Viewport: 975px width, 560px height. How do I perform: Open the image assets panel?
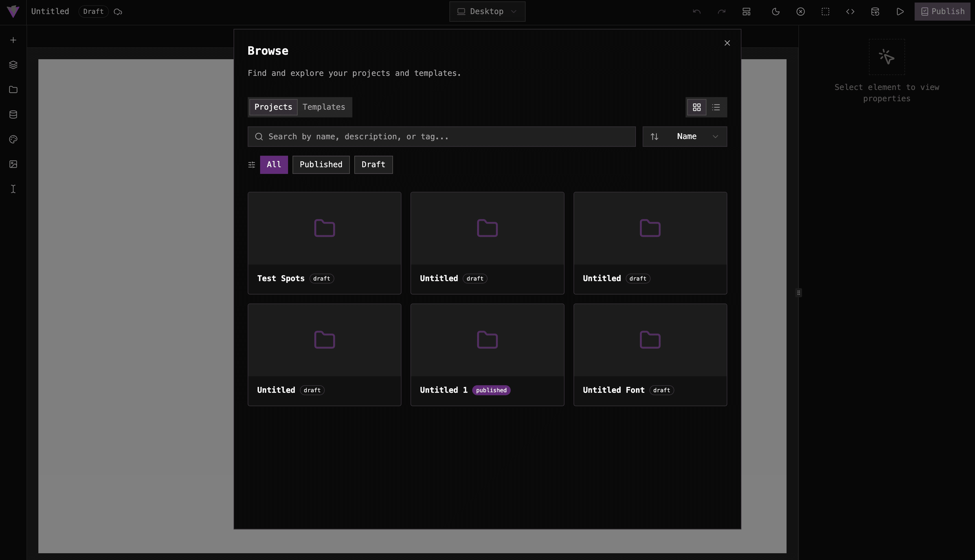coord(13,164)
